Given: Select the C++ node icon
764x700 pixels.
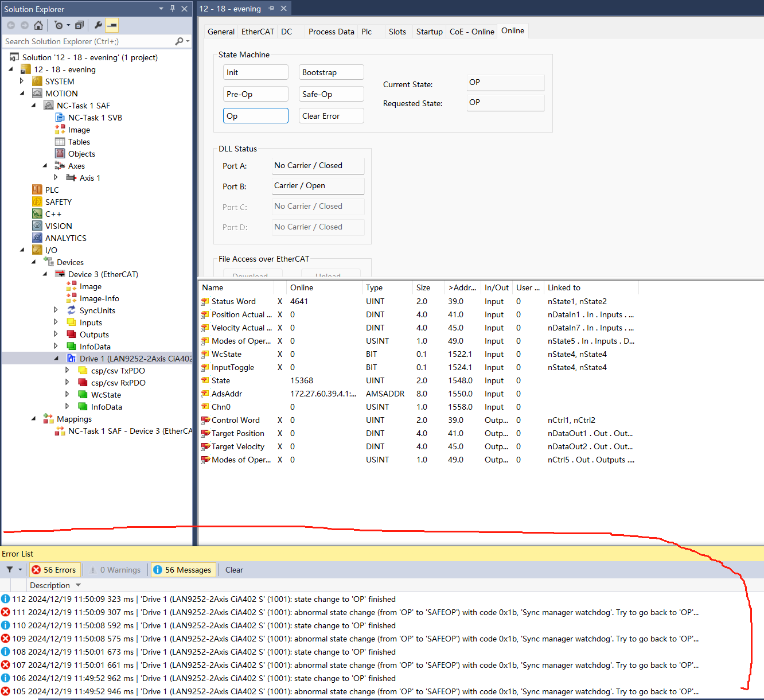Looking at the screenshot, I should [37, 214].
